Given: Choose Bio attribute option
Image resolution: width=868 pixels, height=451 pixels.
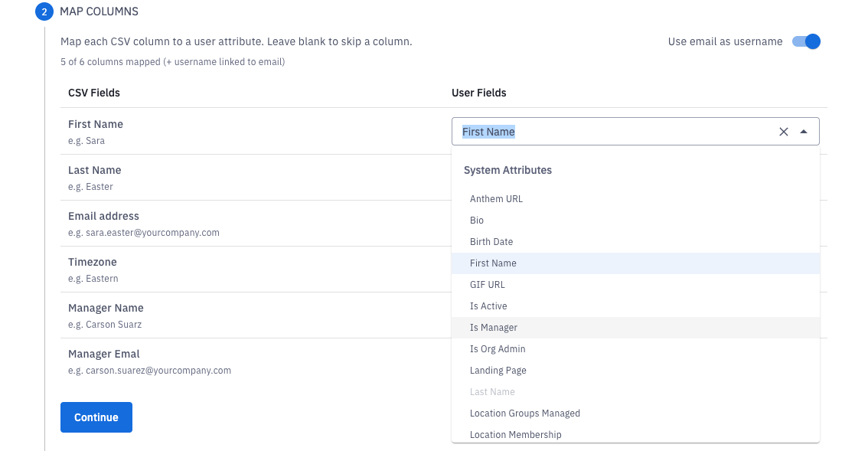Looking at the screenshot, I should coord(635,221).
